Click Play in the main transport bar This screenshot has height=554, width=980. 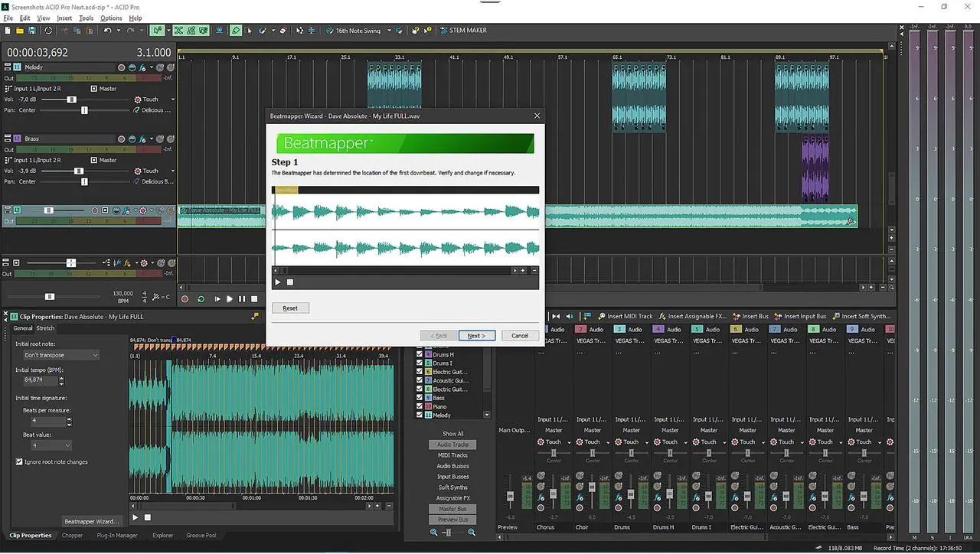click(x=229, y=299)
